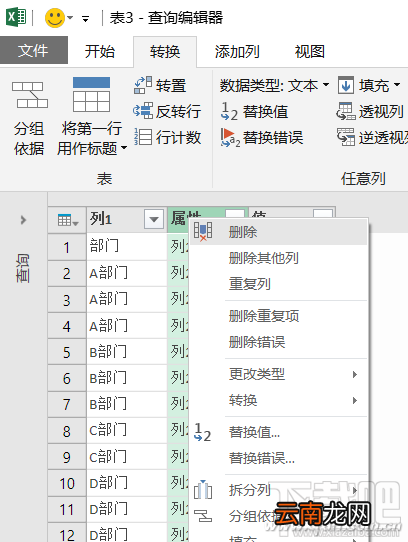This screenshot has width=408, height=542.
Task: Click the 透视列 icon
Action: 346,111
